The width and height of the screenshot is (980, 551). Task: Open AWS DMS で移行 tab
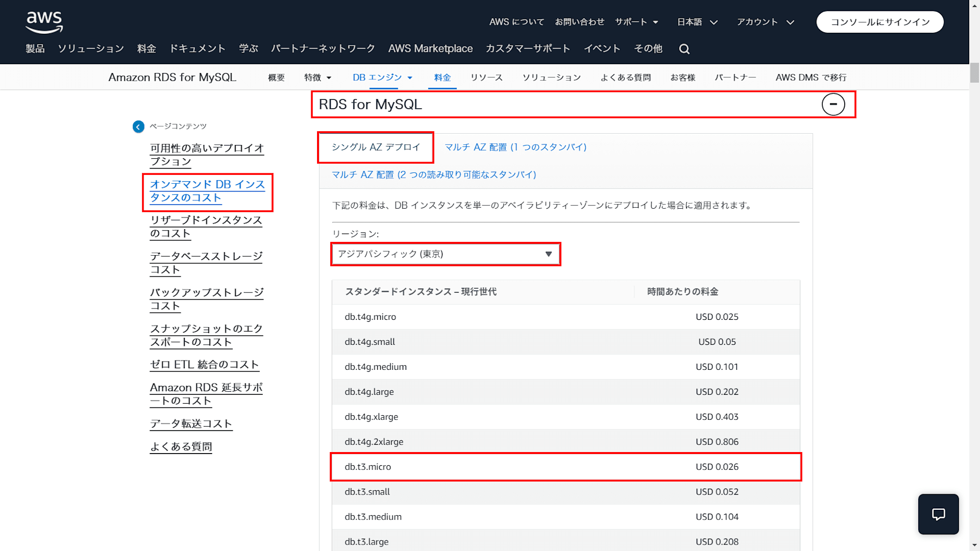pyautogui.click(x=811, y=77)
